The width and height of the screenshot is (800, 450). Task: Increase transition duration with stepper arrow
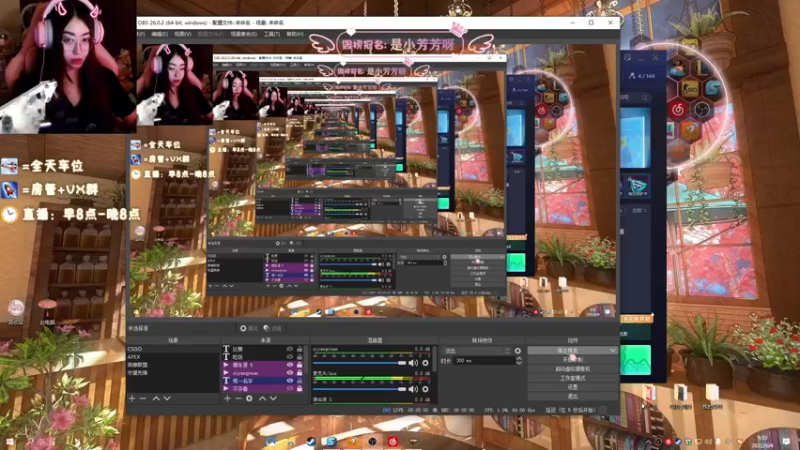pos(519,359)
